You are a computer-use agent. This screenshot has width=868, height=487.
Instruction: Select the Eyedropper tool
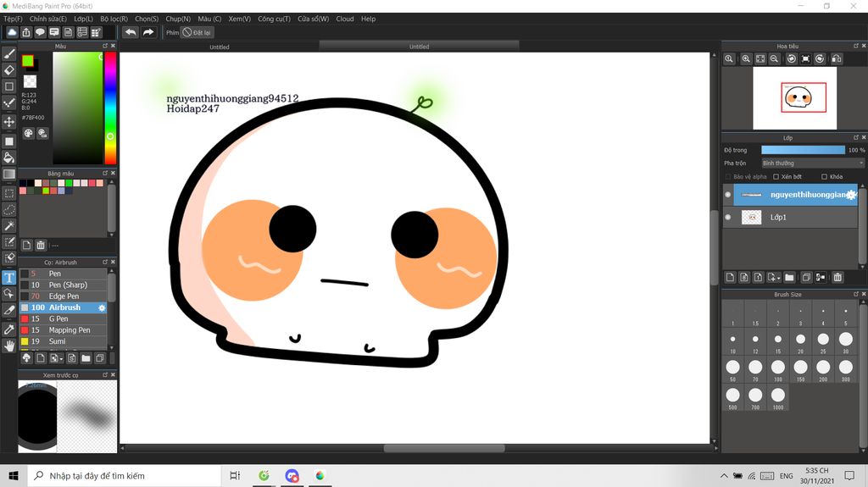point(8,329)
